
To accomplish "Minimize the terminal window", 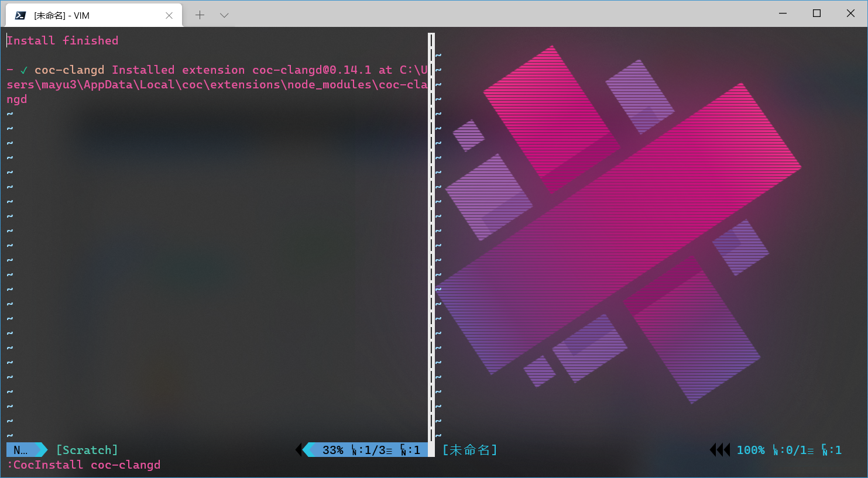I will coord(783,13).
